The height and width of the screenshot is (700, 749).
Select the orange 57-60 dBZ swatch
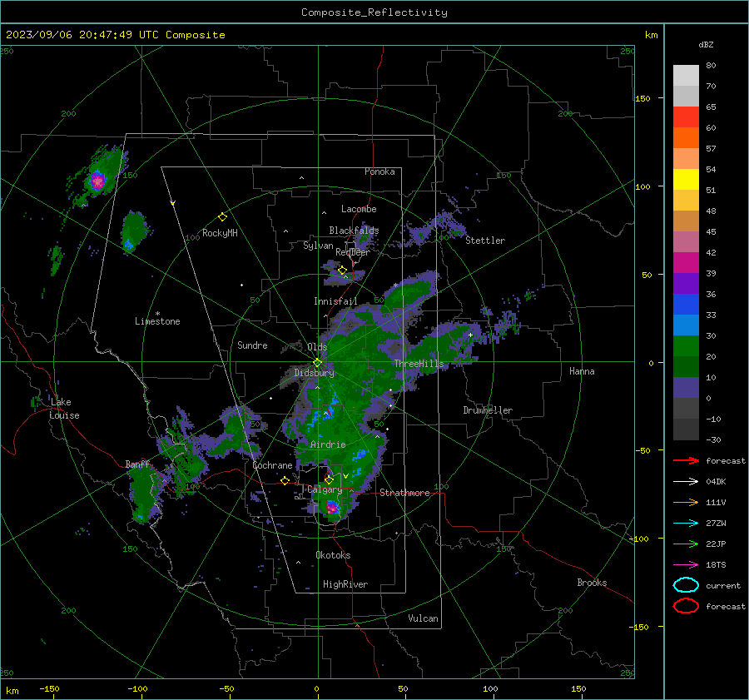(686, 138)
